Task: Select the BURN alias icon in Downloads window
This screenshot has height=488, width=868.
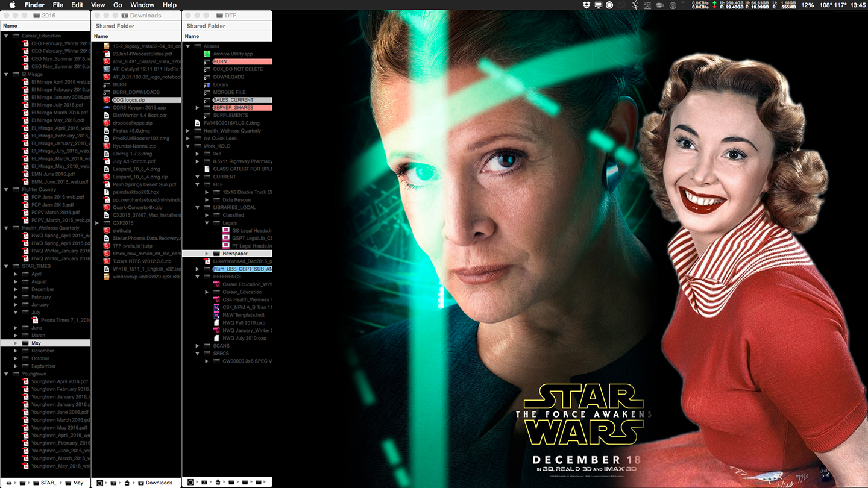Action: (x=107, y=85)
